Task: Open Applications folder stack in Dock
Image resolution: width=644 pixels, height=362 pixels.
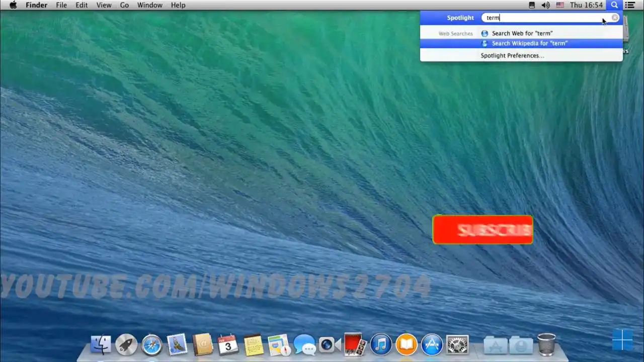Action: 496,345
